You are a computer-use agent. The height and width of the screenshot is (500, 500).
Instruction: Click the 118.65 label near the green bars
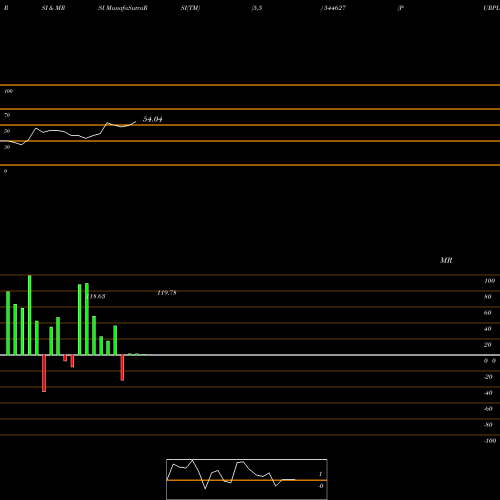click(96, 296)
